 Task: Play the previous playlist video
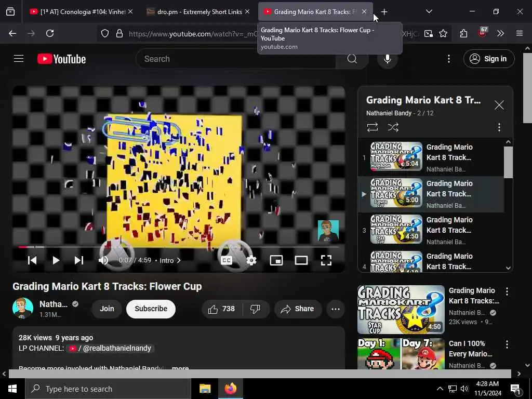tap(32, 260)
